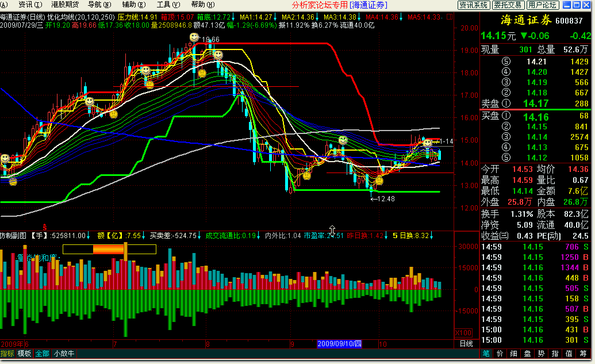Select the 指标 bottom tab
Screen dimensions: 595x364
pos(7,354)
